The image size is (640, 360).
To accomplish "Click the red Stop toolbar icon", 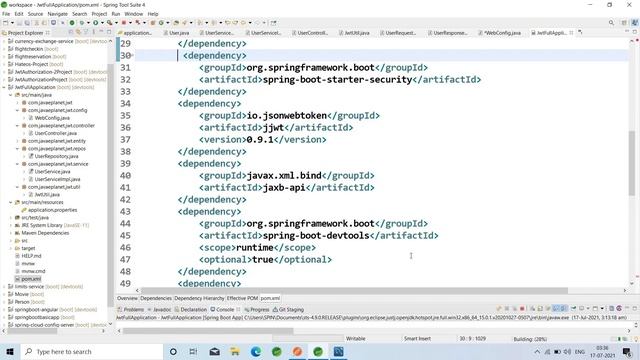I will coord(124,23).
